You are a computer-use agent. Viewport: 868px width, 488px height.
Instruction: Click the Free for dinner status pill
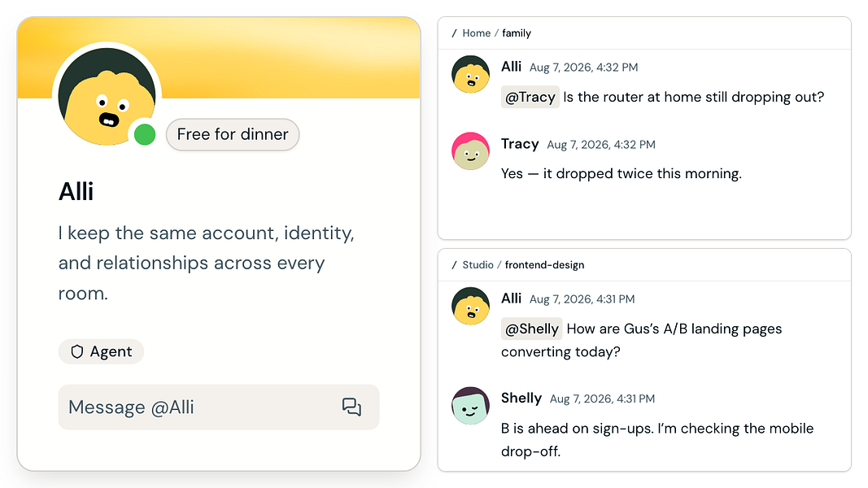click(x=233, y=134)
